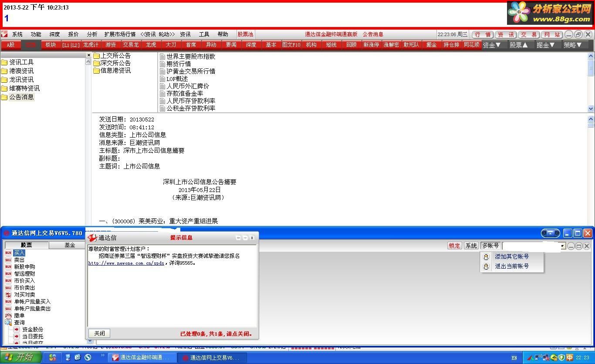The width and height of the screenshot is (595, 364).
Task: Open the 功能 menu
Action: tap(36, 34)
